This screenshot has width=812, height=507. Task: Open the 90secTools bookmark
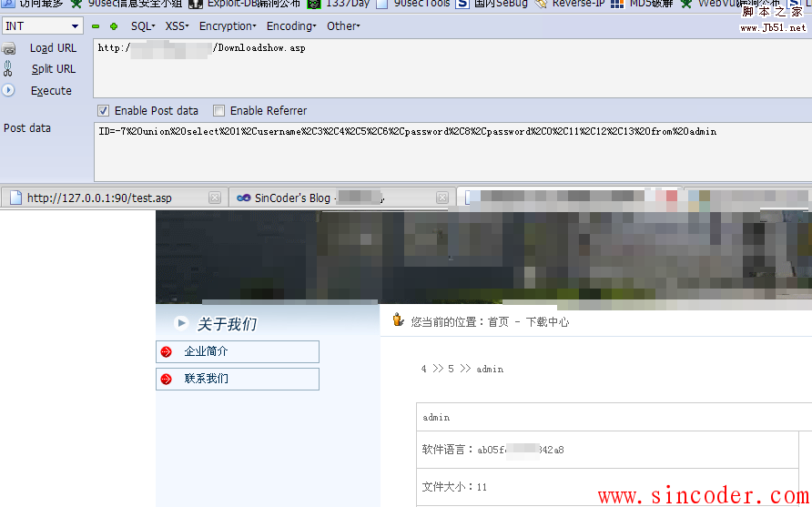point(414,5)
